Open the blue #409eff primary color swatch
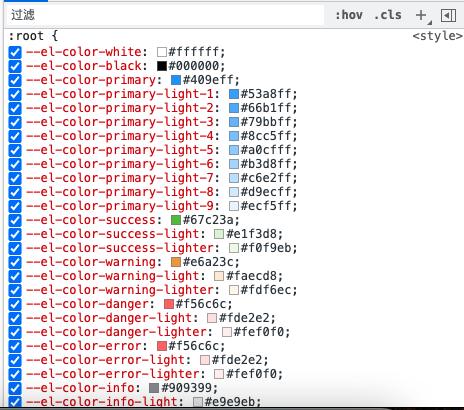Screen dimensions: 464x410 (x=176, y=80)
